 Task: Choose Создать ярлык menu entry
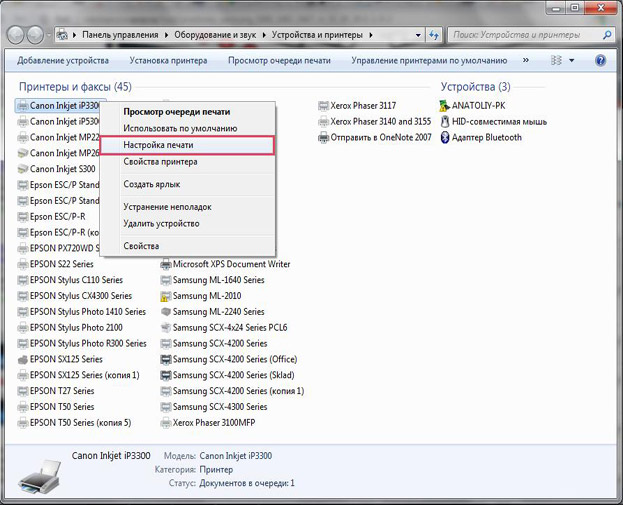[x=152, y=184]
